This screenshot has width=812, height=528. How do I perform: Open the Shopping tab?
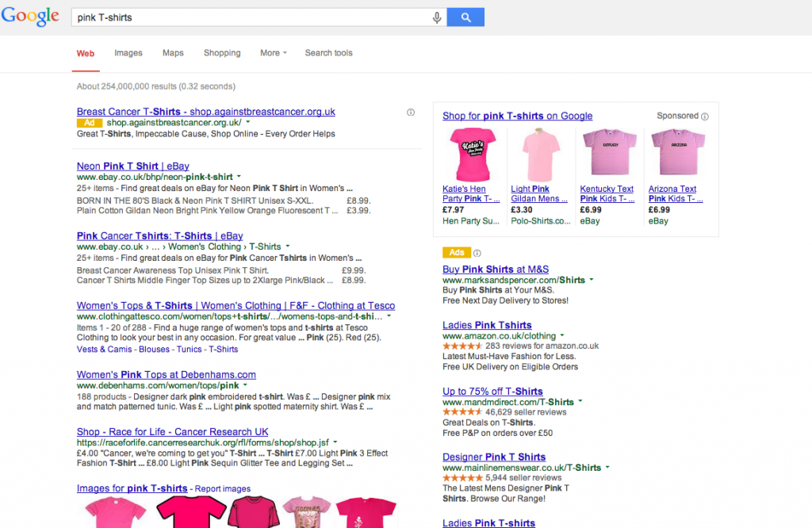(222, 53)
